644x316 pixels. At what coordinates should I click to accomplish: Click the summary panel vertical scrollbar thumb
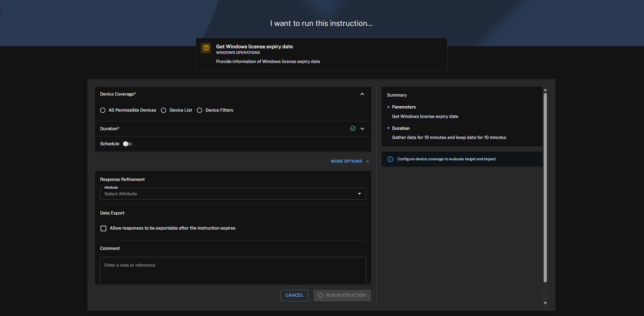tap(545, 187)
